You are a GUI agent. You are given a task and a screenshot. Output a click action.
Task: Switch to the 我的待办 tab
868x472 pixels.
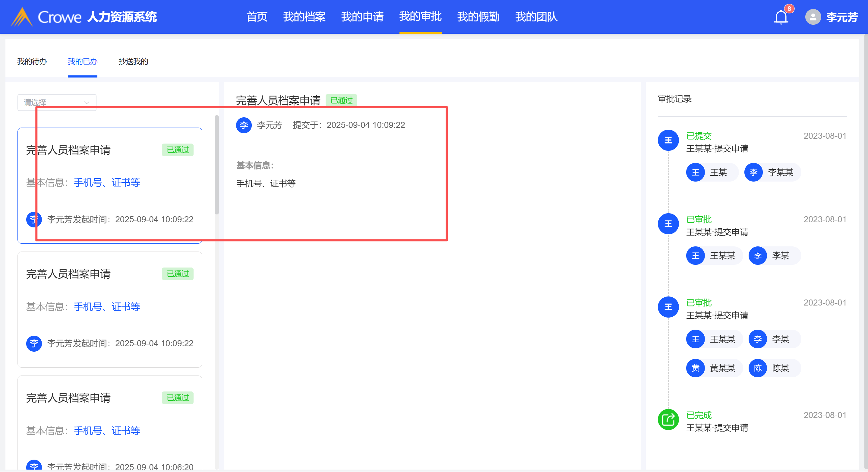click(32, 61)
